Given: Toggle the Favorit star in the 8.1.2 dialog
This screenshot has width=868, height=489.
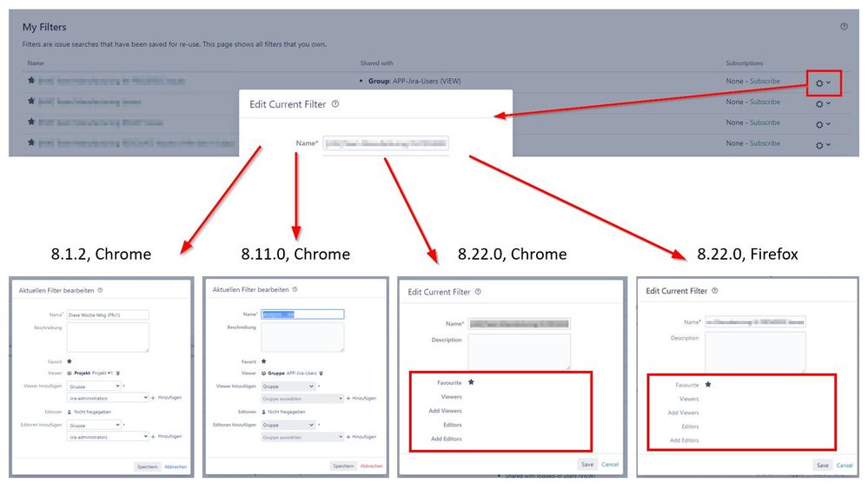Looking at the screenshot, I should [x=70, y=361].
